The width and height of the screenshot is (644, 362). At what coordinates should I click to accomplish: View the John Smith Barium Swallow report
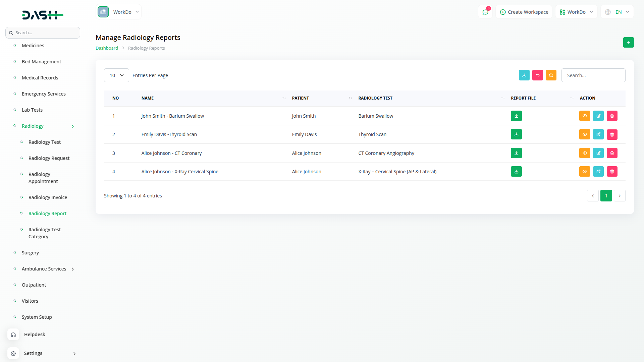click(x=584, y=116)
